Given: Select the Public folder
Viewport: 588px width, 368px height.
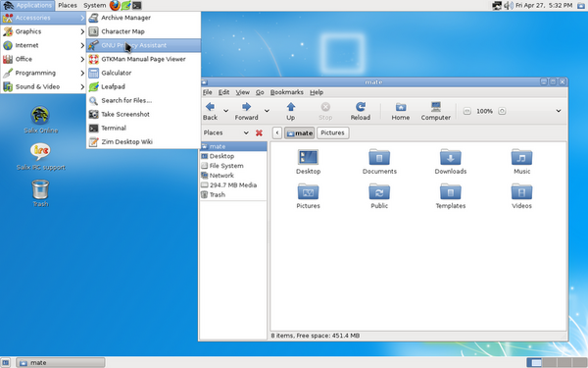Looking at the screenshot, I should pos(379,196).
